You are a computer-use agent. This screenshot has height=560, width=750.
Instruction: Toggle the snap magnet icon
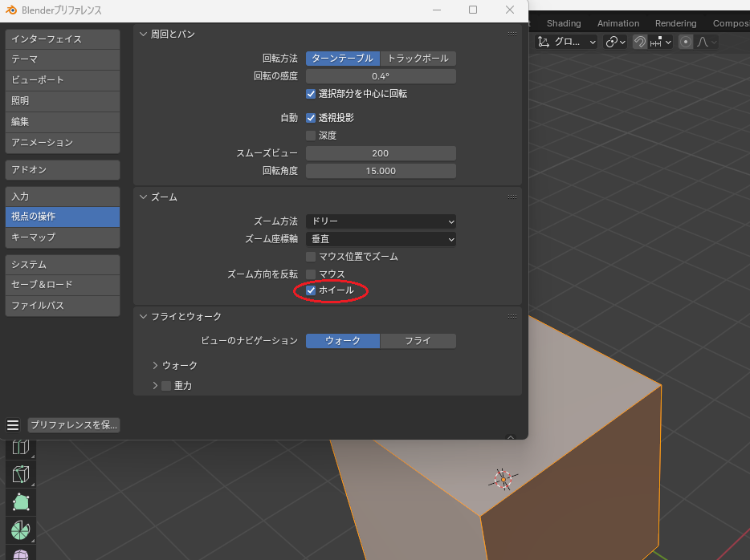coord(640,43)
